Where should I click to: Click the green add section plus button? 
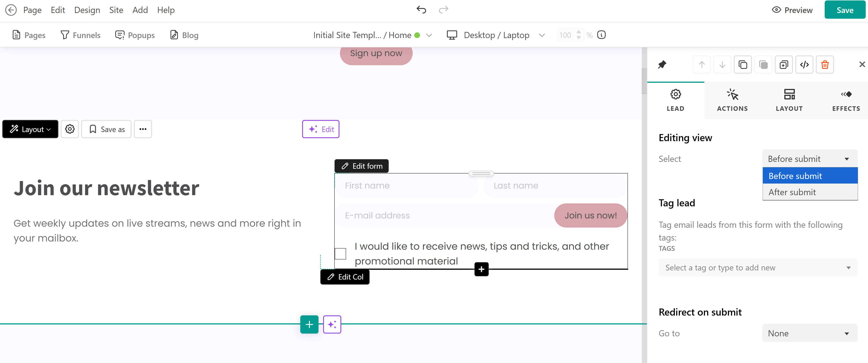click(x=309, y=324)
